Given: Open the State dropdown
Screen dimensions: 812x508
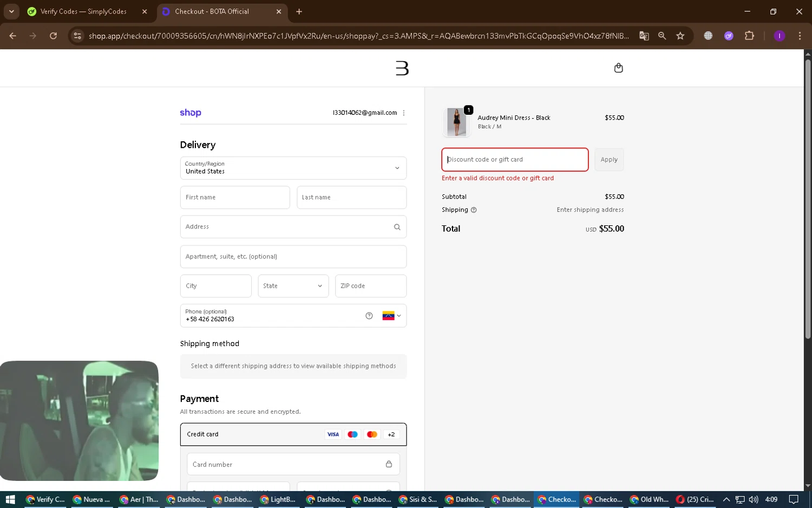Looking at the screenshot, I should (293, 286).
